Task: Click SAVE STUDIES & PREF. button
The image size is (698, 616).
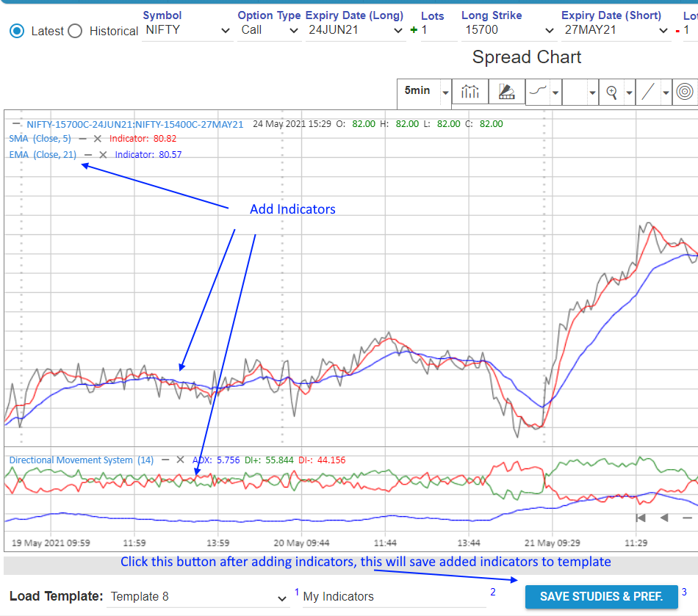Action: coord(602,596)
